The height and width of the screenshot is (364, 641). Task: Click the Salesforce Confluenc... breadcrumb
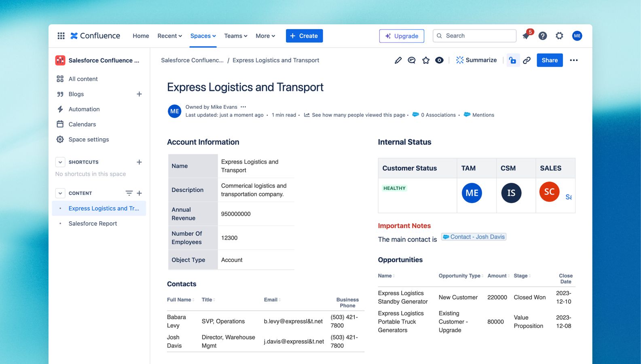click(192, 60)
